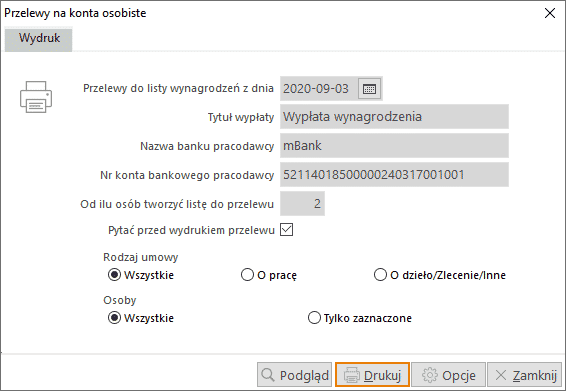Click the X icon on the Zamknij button
Screen dimensions: 566x391
tap(501, 375)
